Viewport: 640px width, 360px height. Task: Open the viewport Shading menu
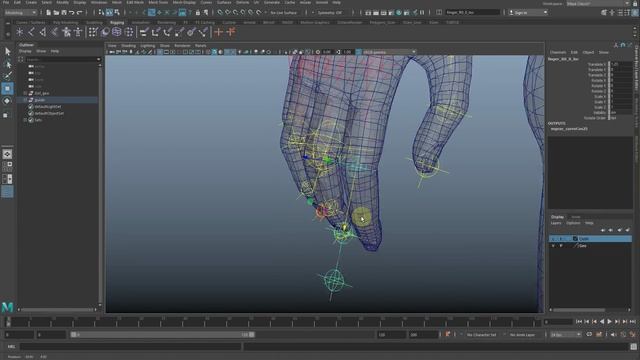pos(128,46)
